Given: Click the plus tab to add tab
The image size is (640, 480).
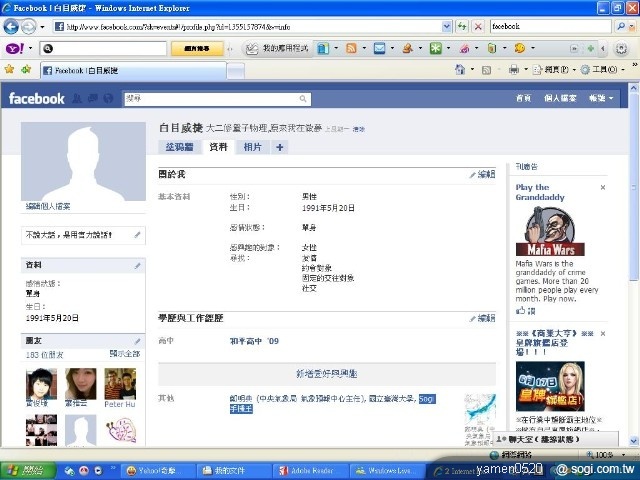Looking at the screenshot, I should click(279, 147).
